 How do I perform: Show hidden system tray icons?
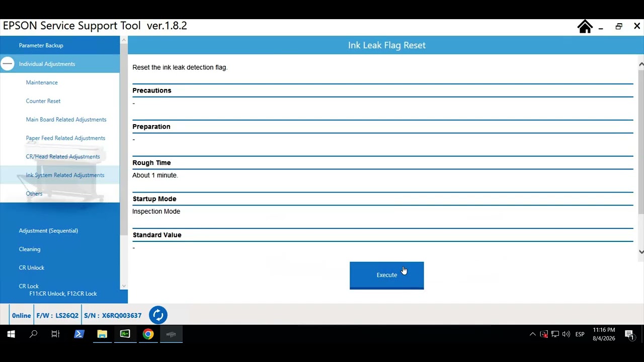click(x=533, y=334)
